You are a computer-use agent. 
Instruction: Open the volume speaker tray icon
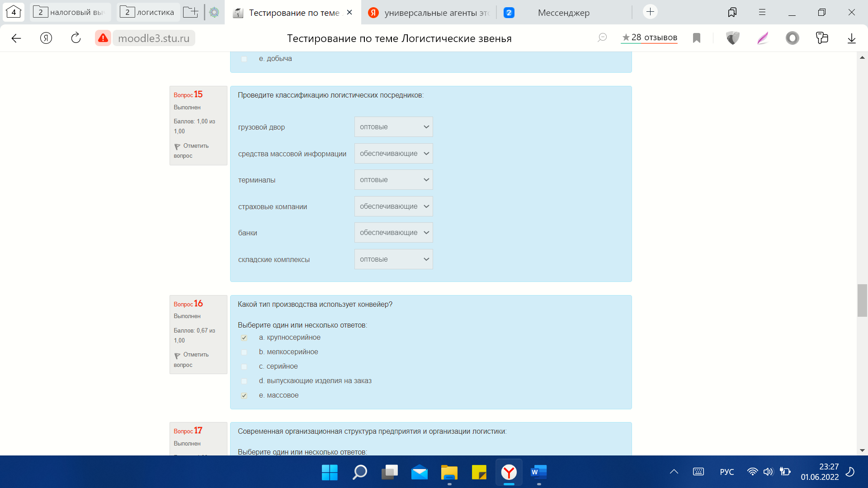pyautogui.click(x=768, y=472)
